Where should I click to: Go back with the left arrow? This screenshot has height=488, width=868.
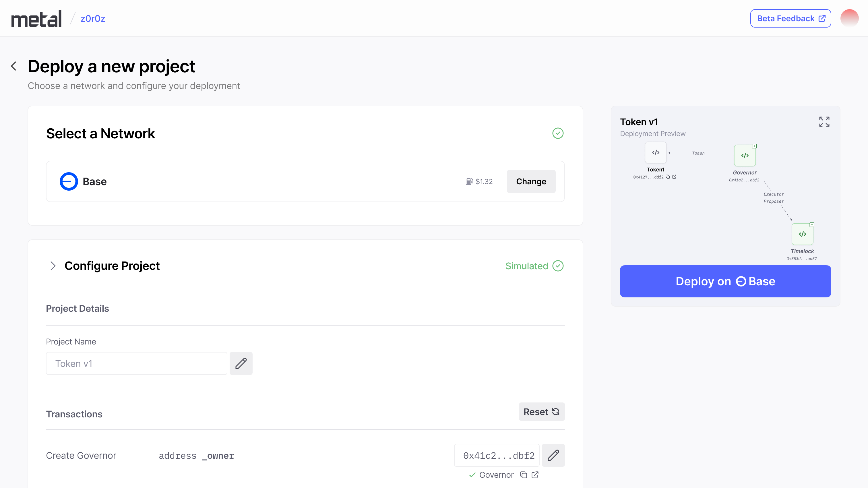[14, 66]
